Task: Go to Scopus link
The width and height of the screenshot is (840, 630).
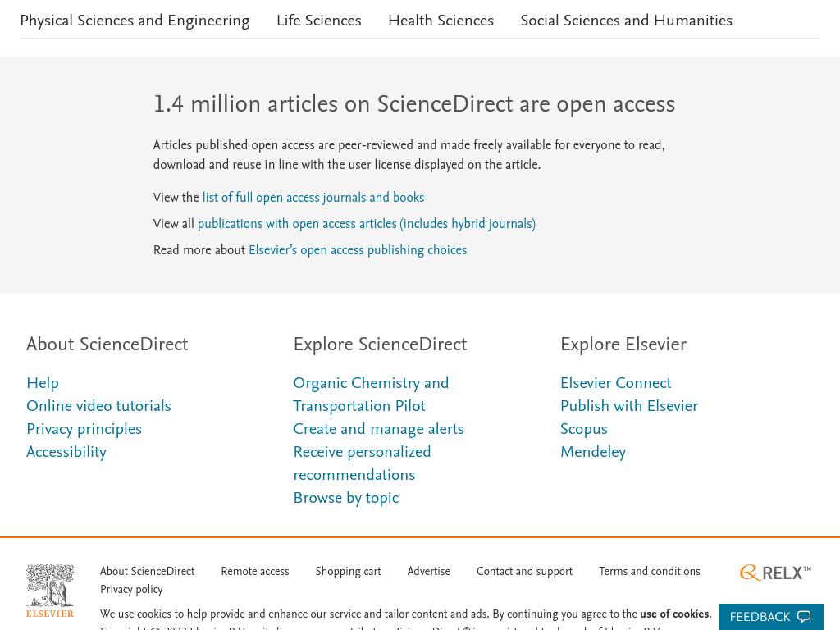Action: (584, 429)
